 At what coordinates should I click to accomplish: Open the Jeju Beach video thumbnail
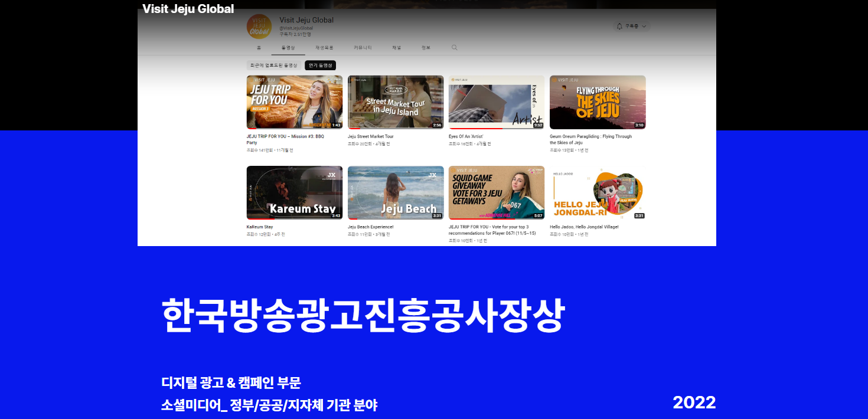coord(395,192)
